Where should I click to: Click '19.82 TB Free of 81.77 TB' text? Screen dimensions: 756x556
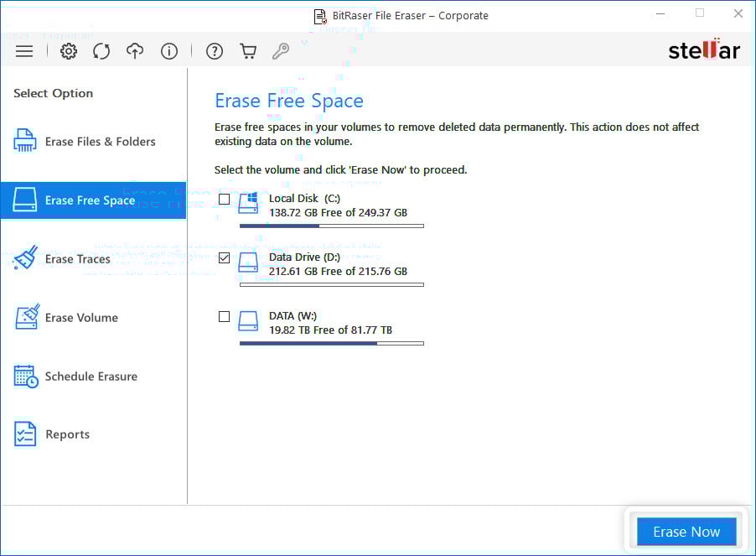tap(330, 330)
